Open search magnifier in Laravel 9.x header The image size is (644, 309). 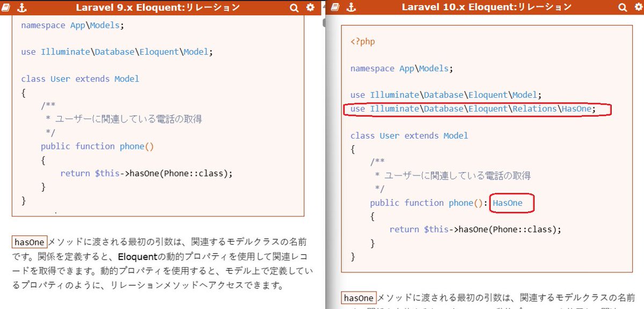pos(294,8)
